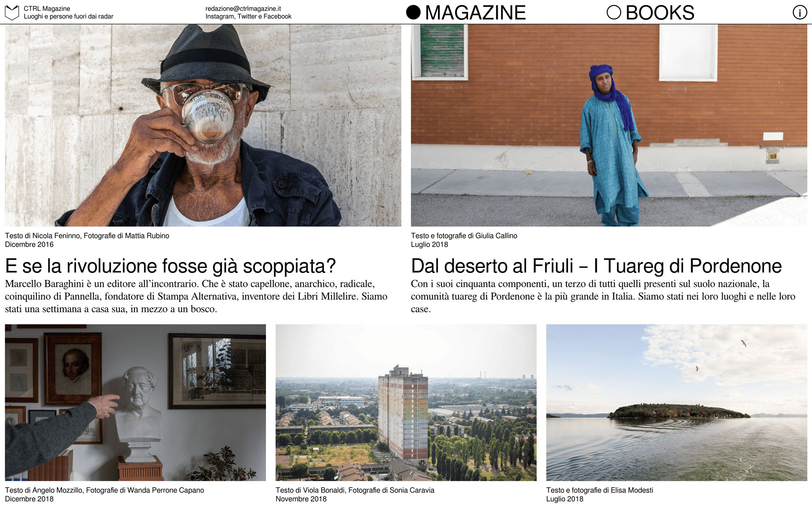812x508 pixels.
Task: Switch to the MAGAZINE section
Action: (475, 13)
